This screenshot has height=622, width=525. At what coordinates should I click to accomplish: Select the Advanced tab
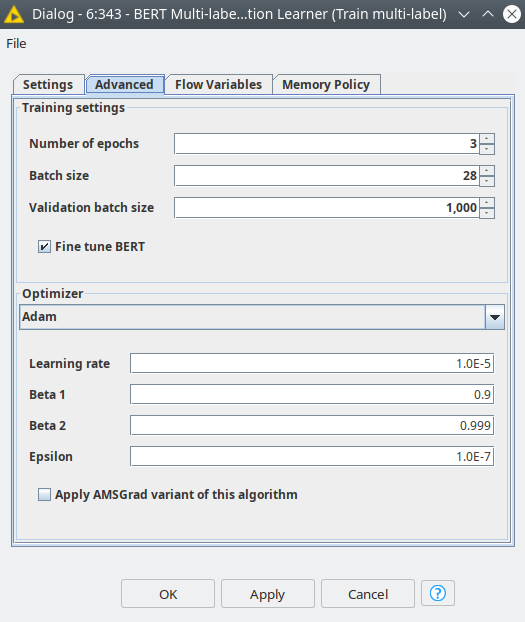click(124, 84)
